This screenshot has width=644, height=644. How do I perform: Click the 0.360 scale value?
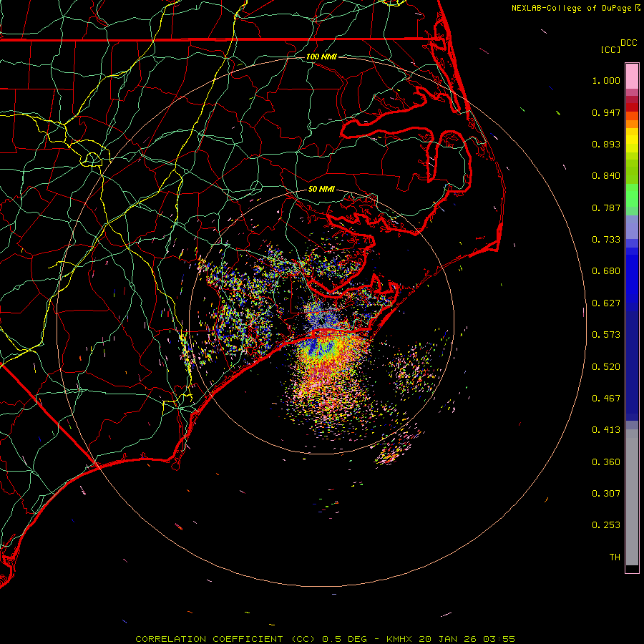click(x=606, y=462)
